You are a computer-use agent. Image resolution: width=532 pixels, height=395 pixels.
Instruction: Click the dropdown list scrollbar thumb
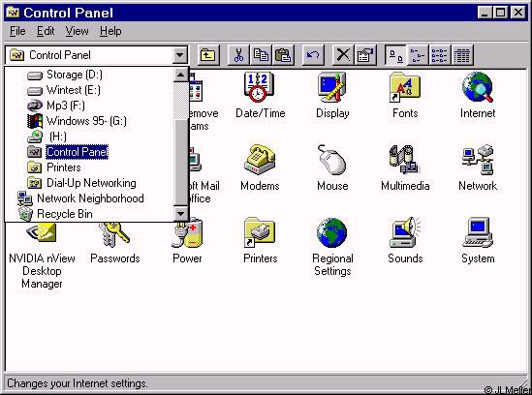[x=181, y=162]
